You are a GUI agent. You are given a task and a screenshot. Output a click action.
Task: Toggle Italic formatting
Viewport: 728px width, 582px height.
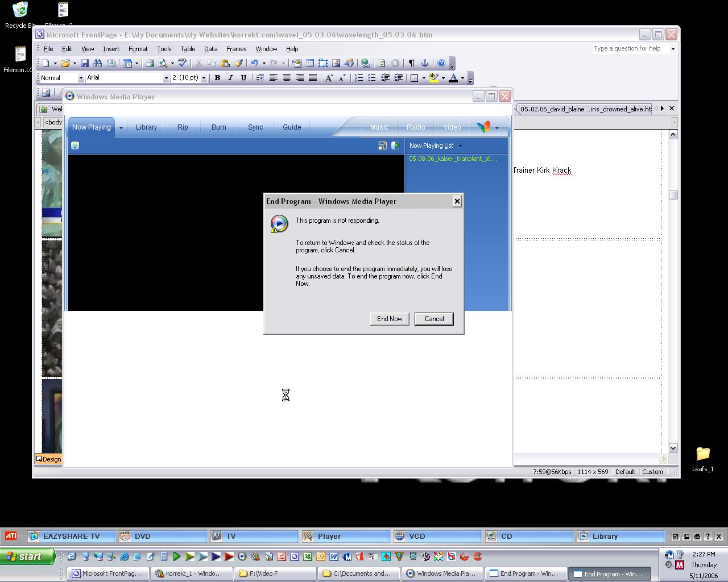[230, 78]
